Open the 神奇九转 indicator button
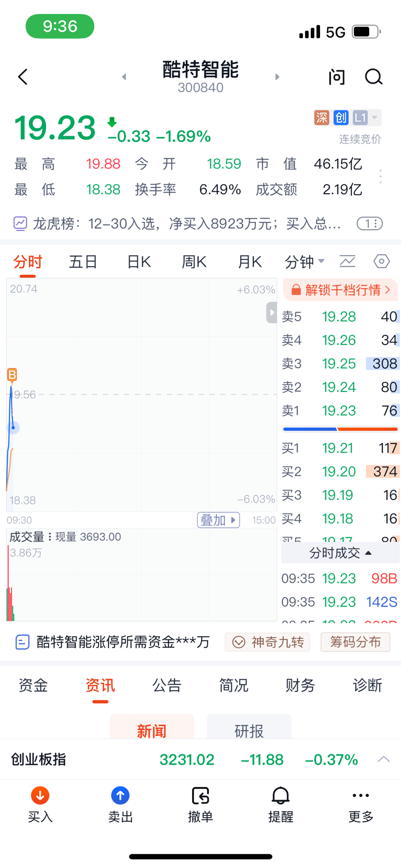This screenshot has height=868, width=401. coord(267,642)
